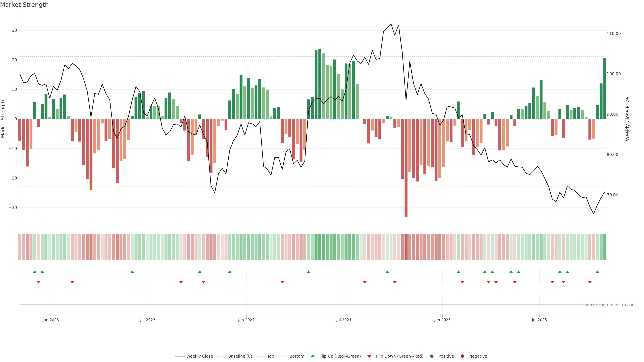The height and width of the screenshot is (362, 644).
Task: Click the first red flip-down triangle marker
Action: pos(39,282)
